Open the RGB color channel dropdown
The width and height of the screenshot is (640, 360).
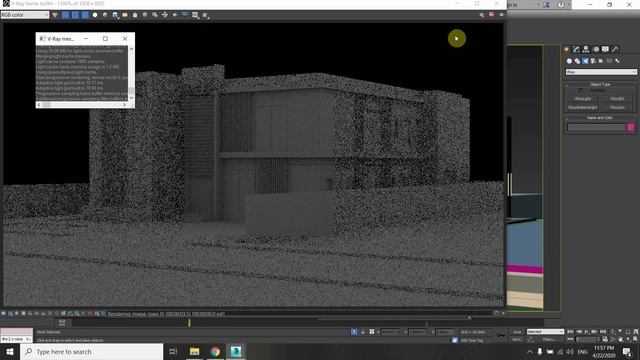pyautogui.click(x=25, y=15)
